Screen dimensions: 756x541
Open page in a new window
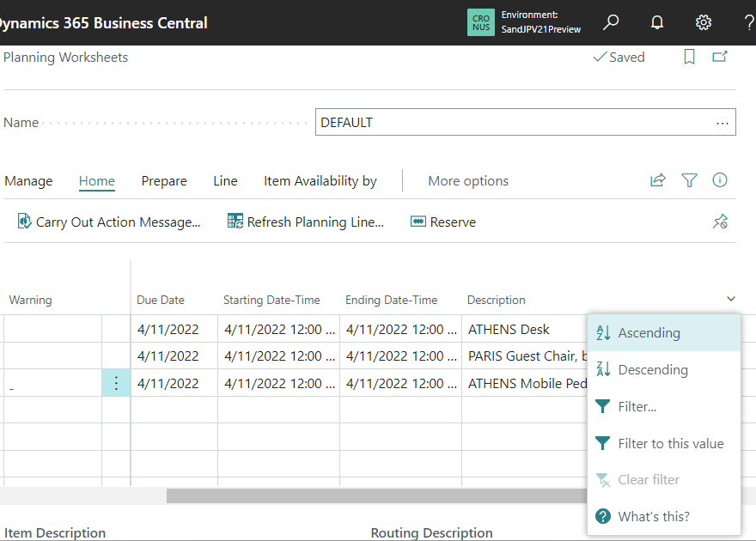pyautogui.click(x=720, y=57)
